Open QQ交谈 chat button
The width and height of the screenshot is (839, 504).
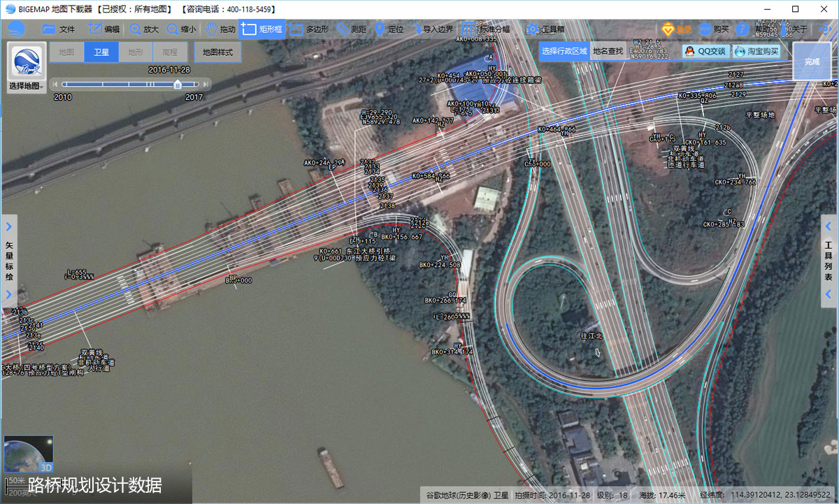tap(705, 51)
